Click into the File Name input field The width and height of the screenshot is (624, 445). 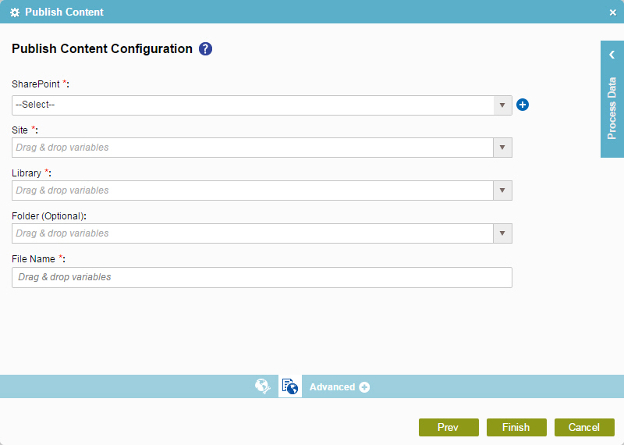point(262,277)
